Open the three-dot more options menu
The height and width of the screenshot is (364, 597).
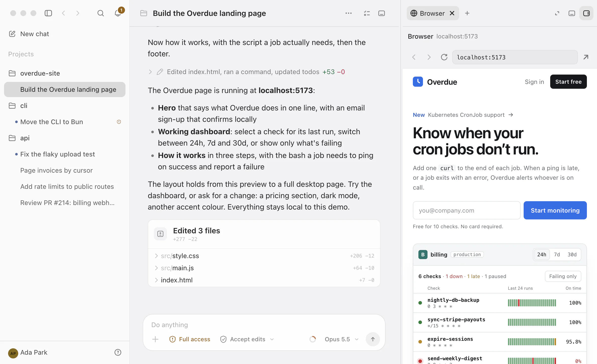point(349,13)
